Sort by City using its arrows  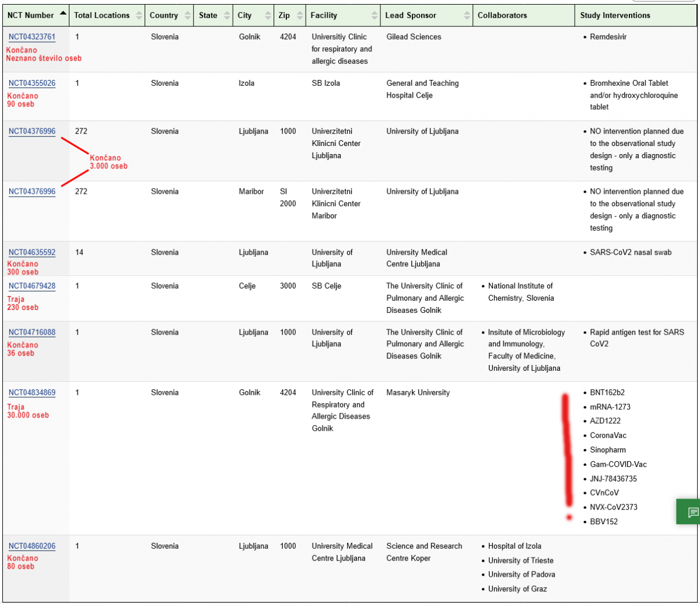(x=268, y=16)
